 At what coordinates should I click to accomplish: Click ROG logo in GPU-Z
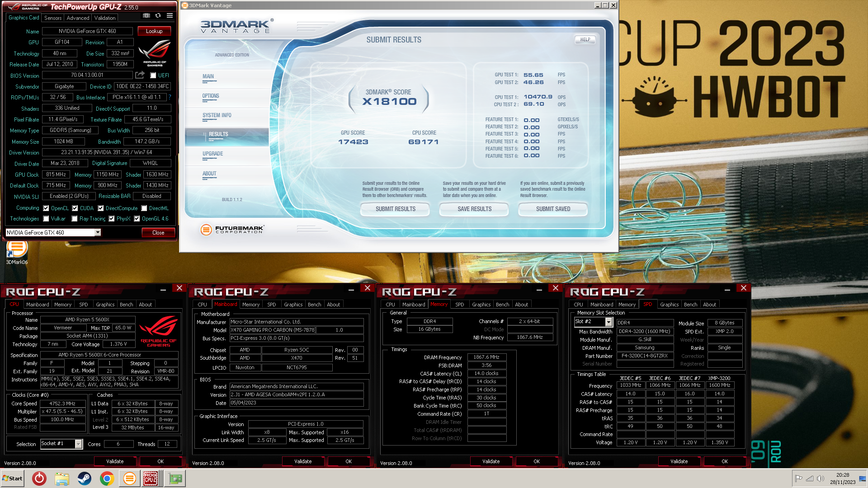point(155,53)
